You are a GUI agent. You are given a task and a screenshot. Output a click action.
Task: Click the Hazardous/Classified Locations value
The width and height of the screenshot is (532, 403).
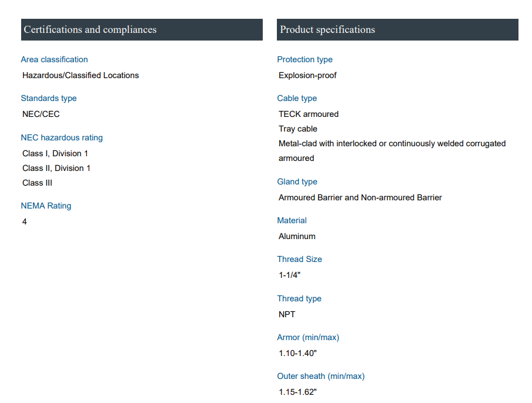pos(81,75)
